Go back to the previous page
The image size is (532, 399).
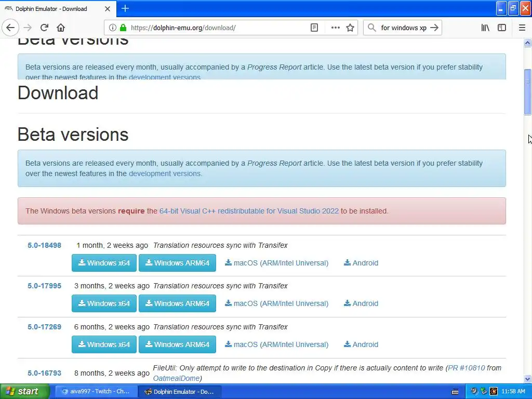tap(10, 28)
